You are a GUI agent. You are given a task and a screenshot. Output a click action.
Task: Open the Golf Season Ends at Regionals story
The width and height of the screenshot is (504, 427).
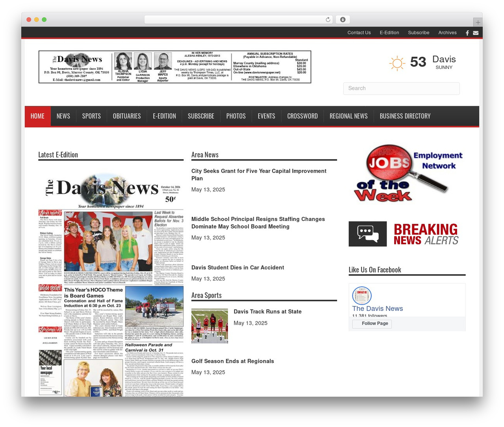(233, 361)
